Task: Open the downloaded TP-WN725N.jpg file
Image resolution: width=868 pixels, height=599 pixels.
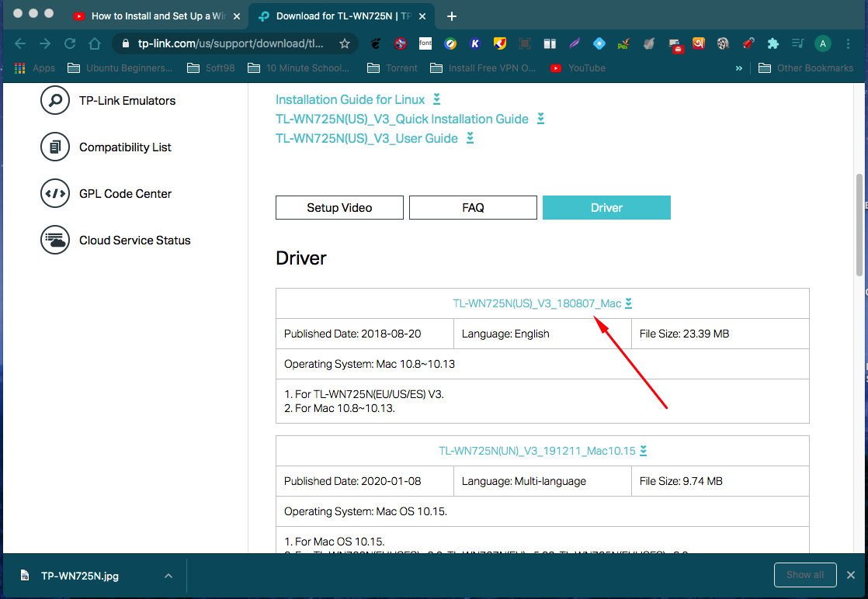Action: point(80,576)
